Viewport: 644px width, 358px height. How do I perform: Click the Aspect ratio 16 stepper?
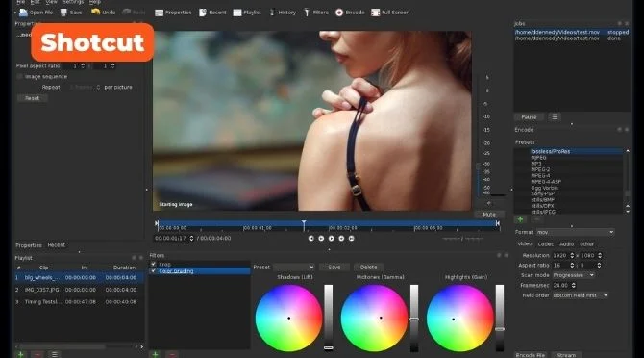572,265
